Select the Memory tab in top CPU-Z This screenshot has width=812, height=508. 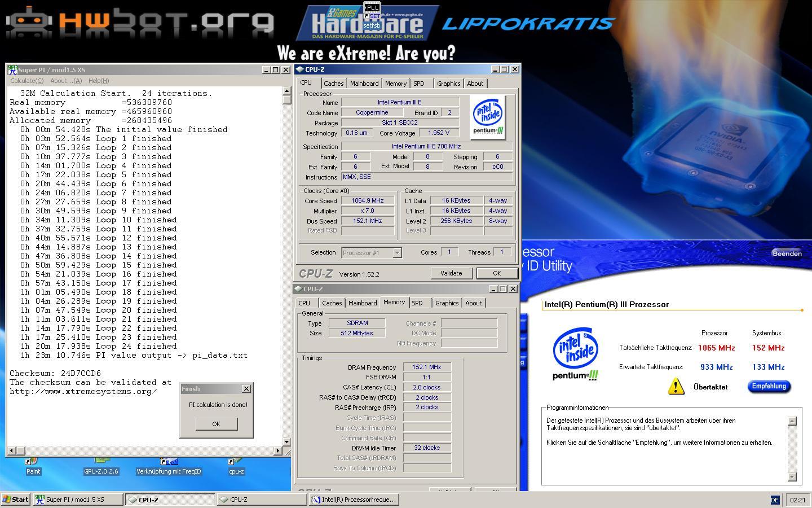coord(396,84)
